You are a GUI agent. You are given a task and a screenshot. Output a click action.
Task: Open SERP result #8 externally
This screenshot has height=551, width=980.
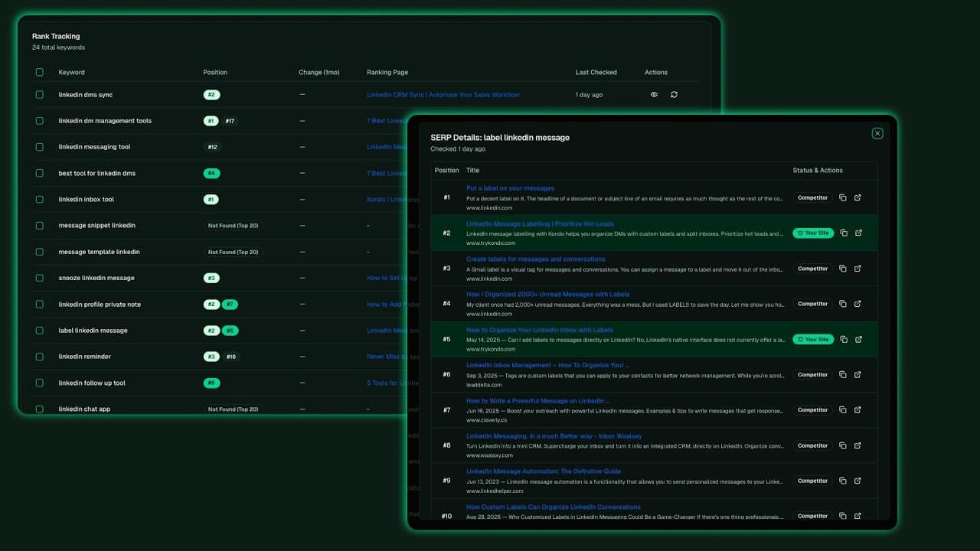point(857,445)
